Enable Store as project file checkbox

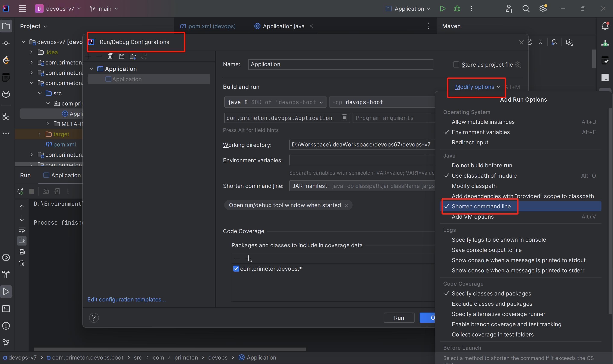point(456,64)
